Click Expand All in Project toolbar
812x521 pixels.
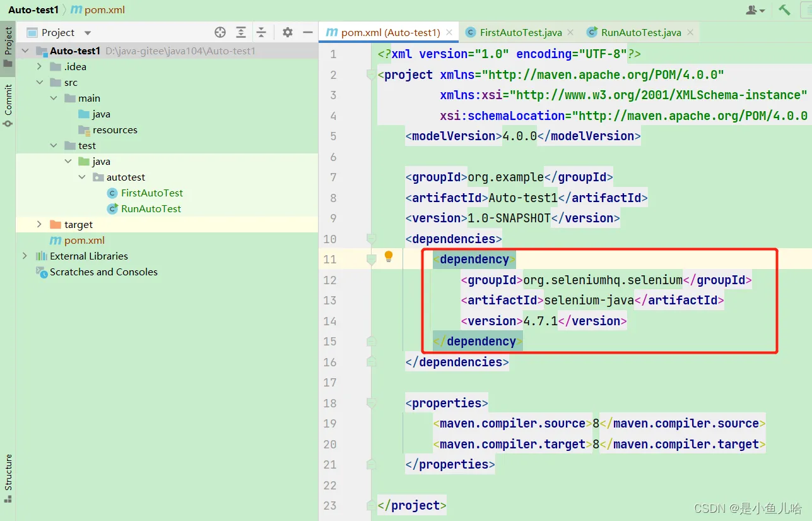click(241, 32)
